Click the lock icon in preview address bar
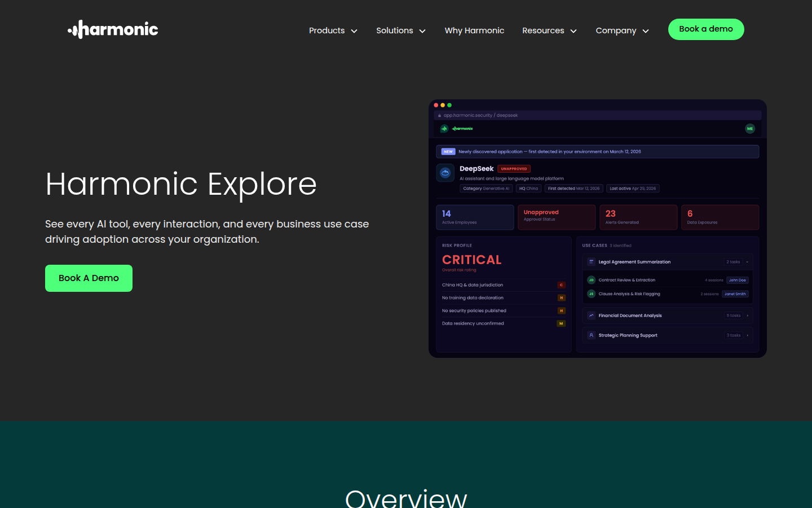Image resolution: width=812 pixels, height=508 pixels. coord(439,115)
